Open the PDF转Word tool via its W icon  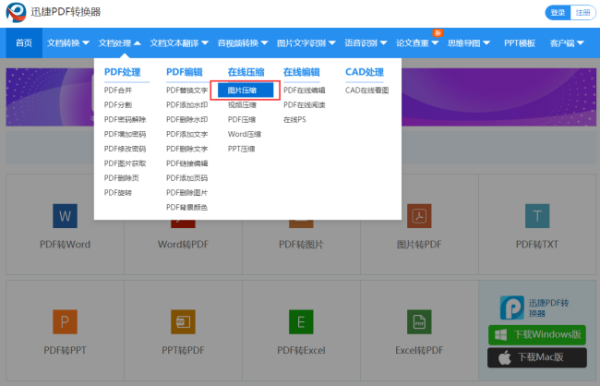65,216
